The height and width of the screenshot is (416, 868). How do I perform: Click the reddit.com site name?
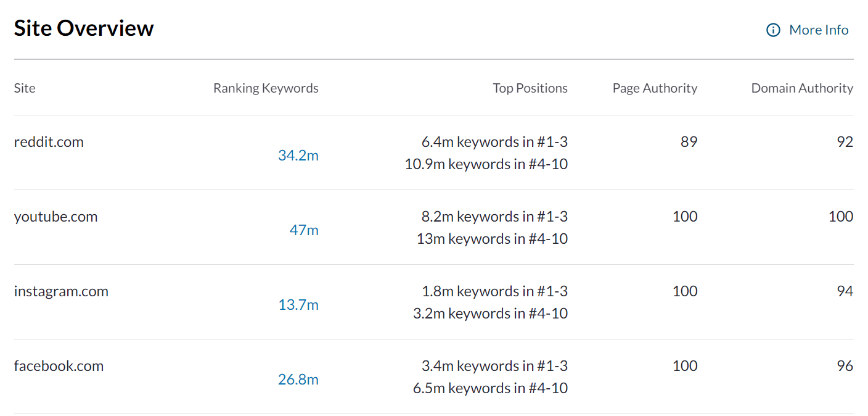(49, 142)
